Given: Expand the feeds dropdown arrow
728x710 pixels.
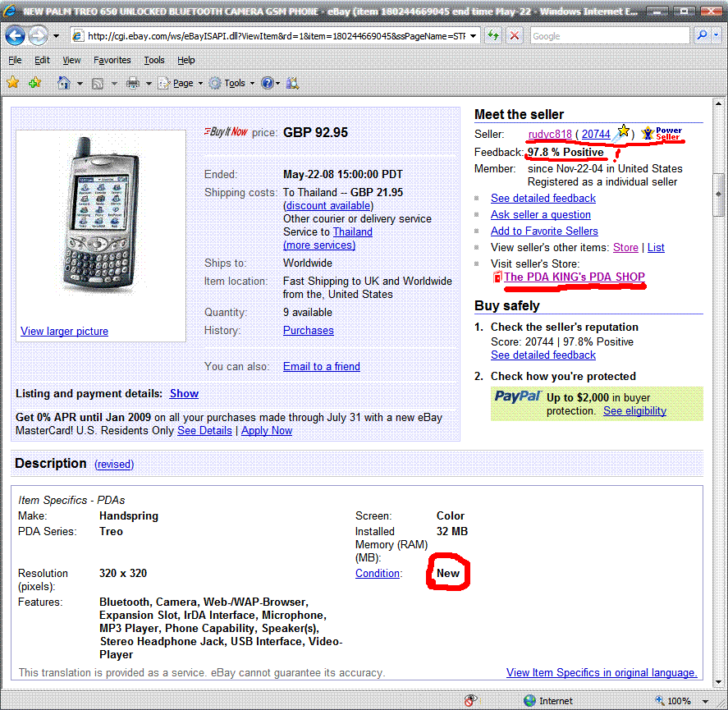Looking at the screenshot, I should coord(114,84).
